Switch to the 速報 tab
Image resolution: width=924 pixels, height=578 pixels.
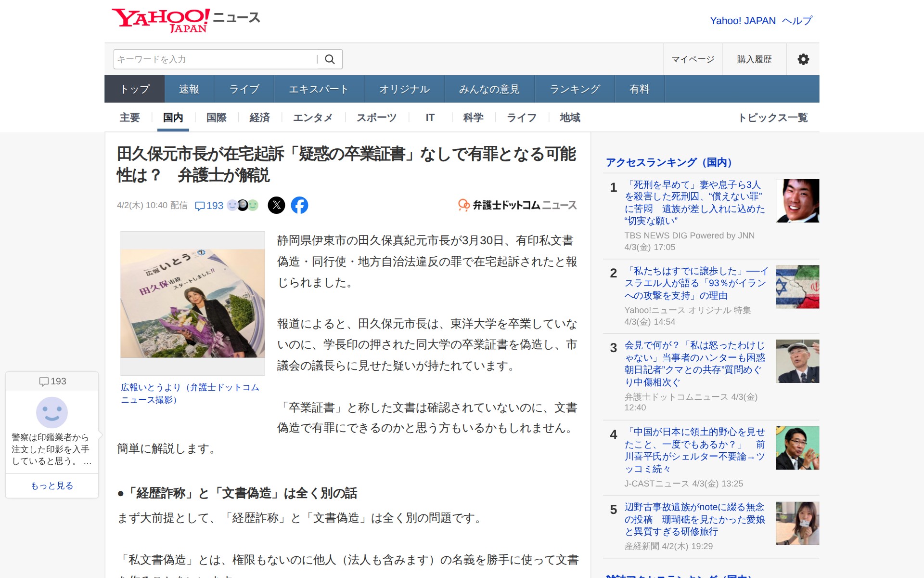pyautogui.click(x=189, y=89)
